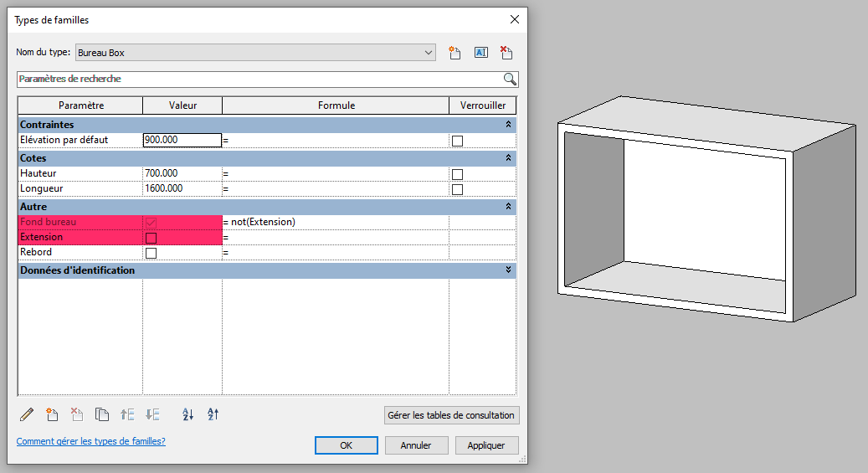Click the New parameter icon in bottom toolbar
868x473 pixels.
click(52, 414)
